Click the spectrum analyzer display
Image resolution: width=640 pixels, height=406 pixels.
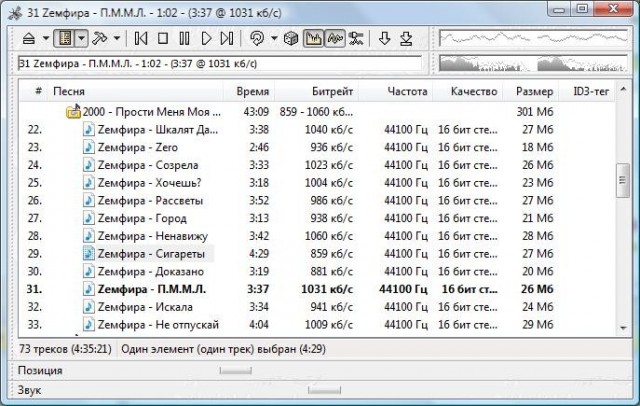tap(533, 63)
